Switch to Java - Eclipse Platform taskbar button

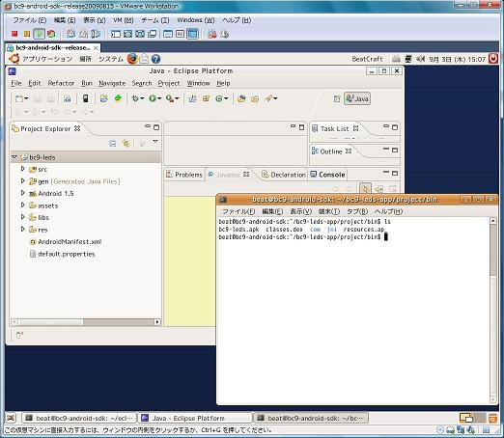point(195,418)
